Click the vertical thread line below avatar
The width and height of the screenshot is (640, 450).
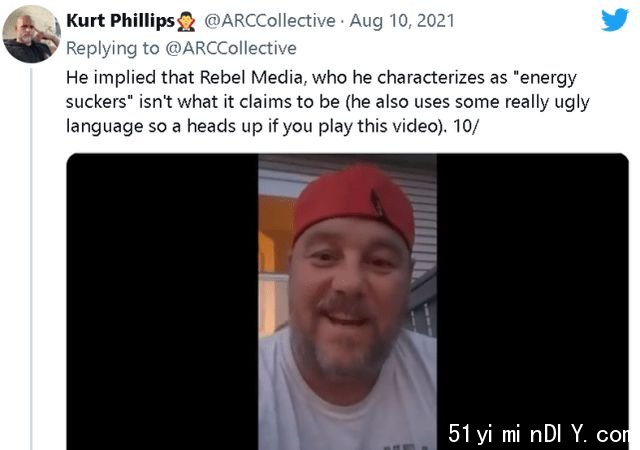pos(31,259)
